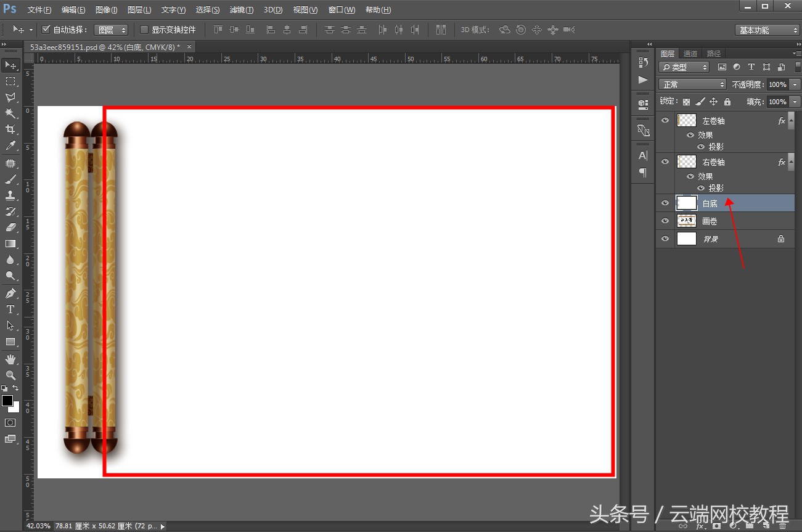Hide the 画卷 layer

click(x=665, y=221)
